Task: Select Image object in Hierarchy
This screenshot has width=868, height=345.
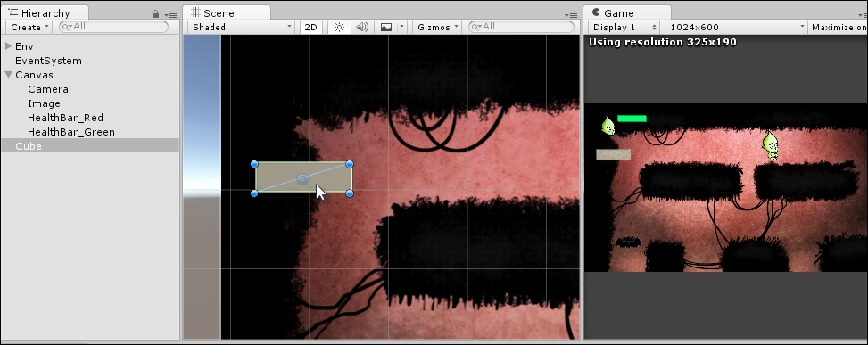Action: [x=45, y=104]
